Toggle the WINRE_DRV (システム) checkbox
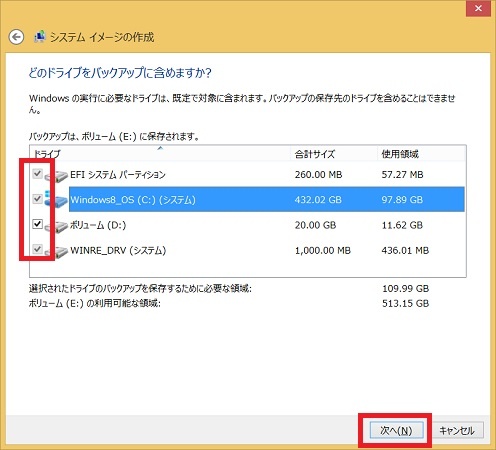 click(37, 249)
